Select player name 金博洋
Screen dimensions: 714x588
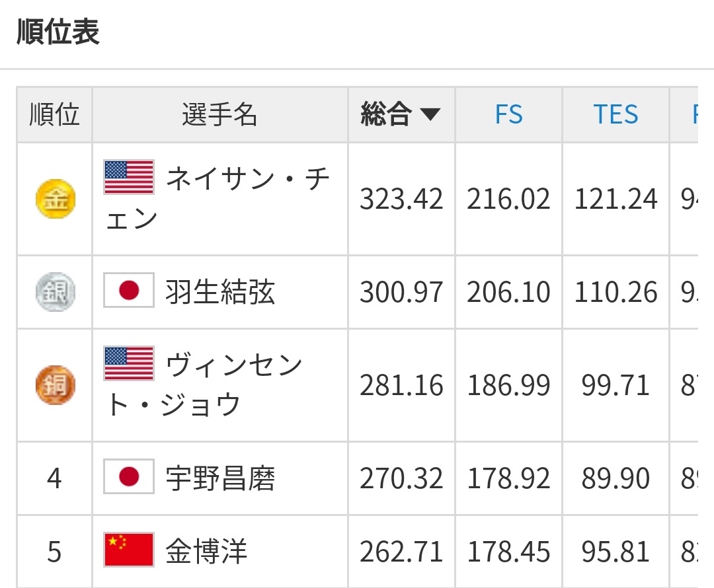[206, 552]
